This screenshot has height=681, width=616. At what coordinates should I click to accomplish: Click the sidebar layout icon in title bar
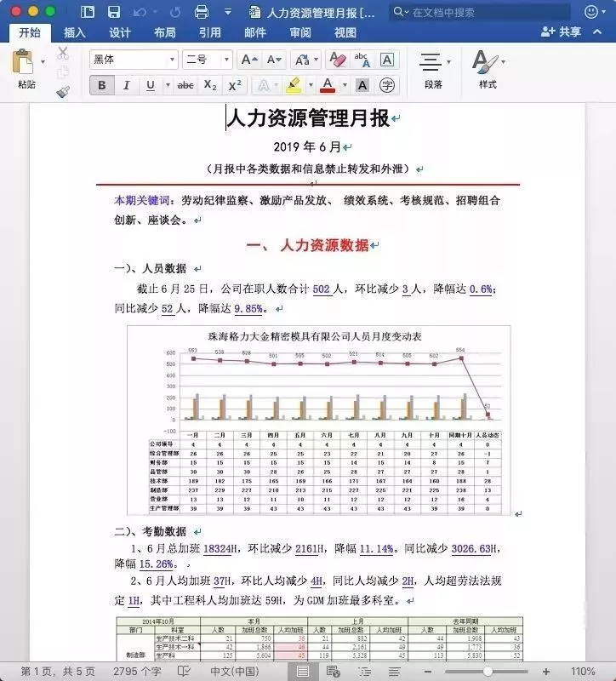pyautogui.click(x=88, y=12)
